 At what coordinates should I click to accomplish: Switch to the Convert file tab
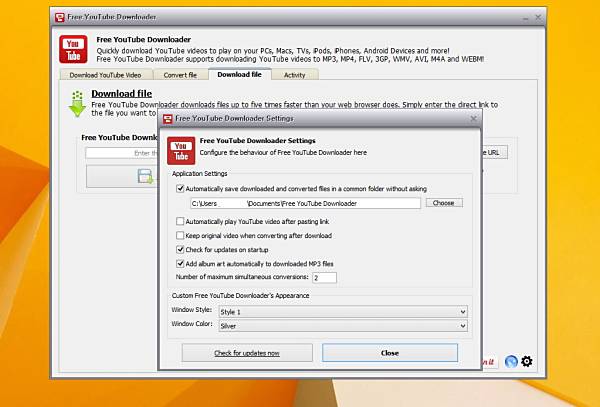(x=180, y=75)
